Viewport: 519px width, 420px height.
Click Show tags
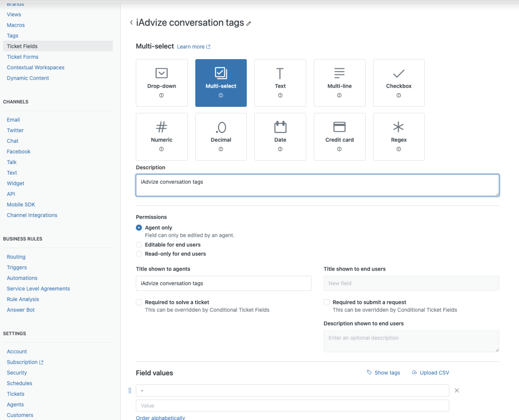tap(384, 373)
